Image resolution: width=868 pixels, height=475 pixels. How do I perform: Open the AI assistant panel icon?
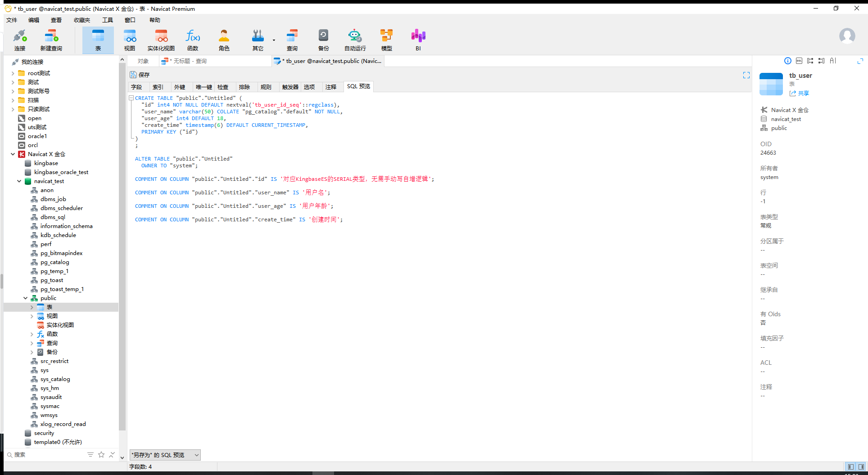(x=833, y=61)
